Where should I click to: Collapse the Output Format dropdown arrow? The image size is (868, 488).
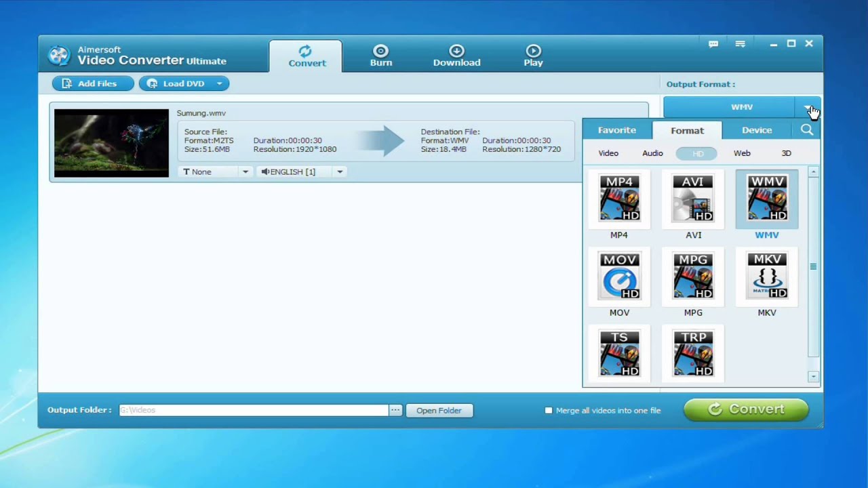tap(808, 107)
